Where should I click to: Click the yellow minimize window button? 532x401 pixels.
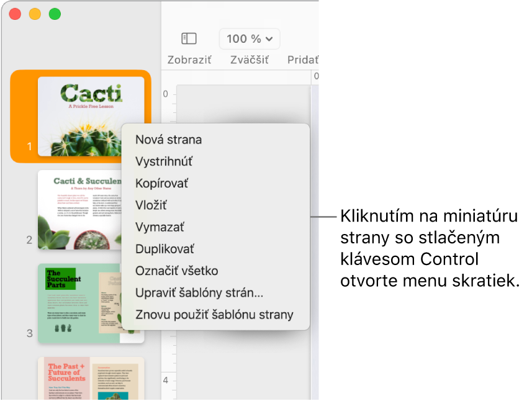pyautogui.click(x=35, y=14)
